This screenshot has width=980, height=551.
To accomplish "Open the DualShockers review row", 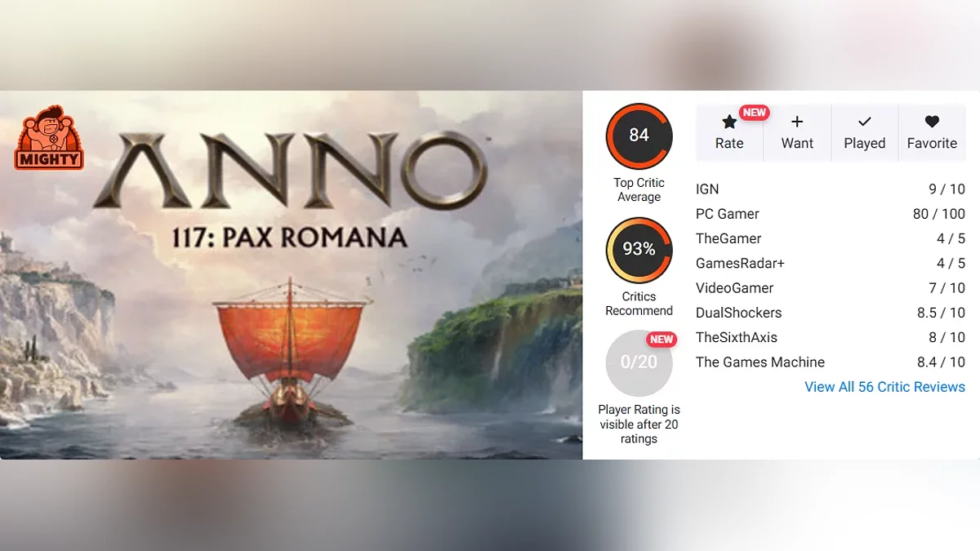I will (831, 313).
